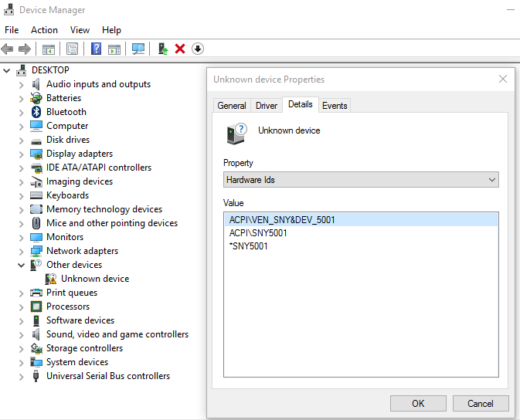Close the Unknown device Properties dialog
520x420 pixels.
(503, 79)
